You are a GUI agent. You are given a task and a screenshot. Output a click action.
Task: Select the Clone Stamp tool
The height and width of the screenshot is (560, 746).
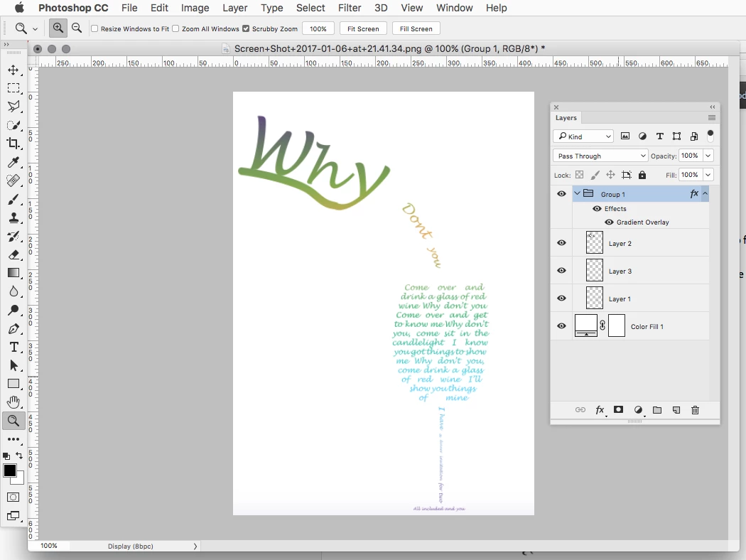pyautogui.click(x=13, y=218)
